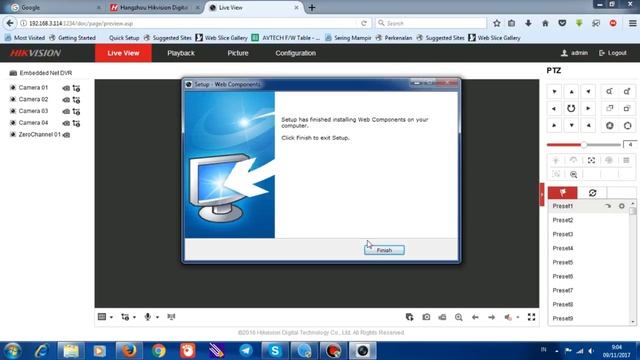The width and height of the screenshot is (640, 360).
Task: Start recording for Camera 03
Action: pos(66,111)
